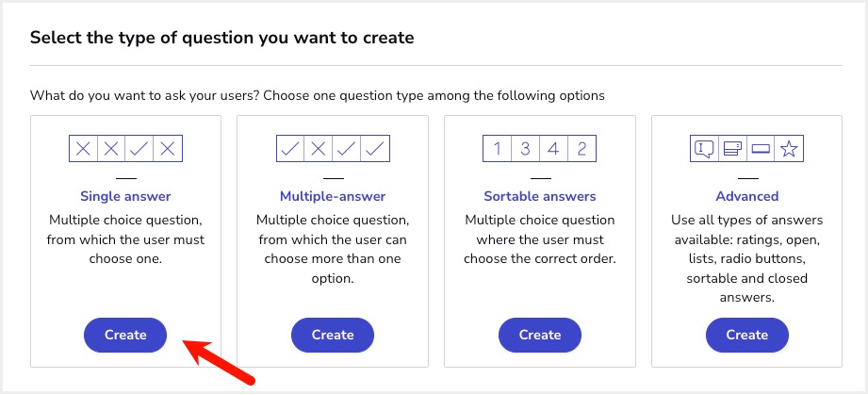
Task: Open the Sortable answers title link
Action: point(540,196)
